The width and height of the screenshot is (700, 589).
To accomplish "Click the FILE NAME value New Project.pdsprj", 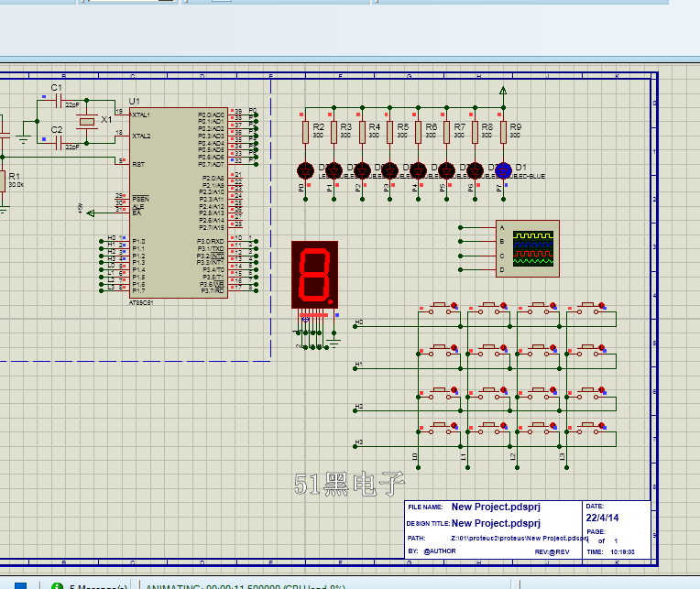I will pyautogui.click(x=496, y=507).
